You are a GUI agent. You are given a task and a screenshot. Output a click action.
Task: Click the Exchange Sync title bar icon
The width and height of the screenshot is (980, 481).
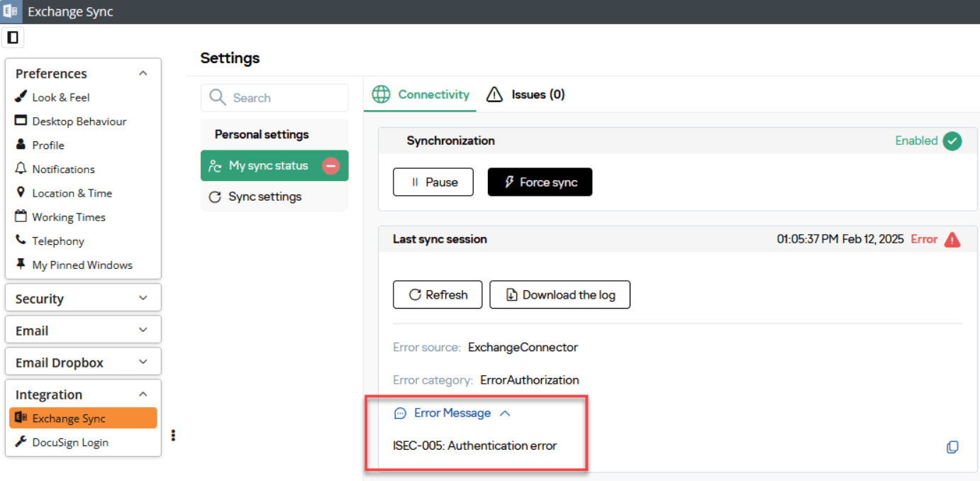coord(11,12)
